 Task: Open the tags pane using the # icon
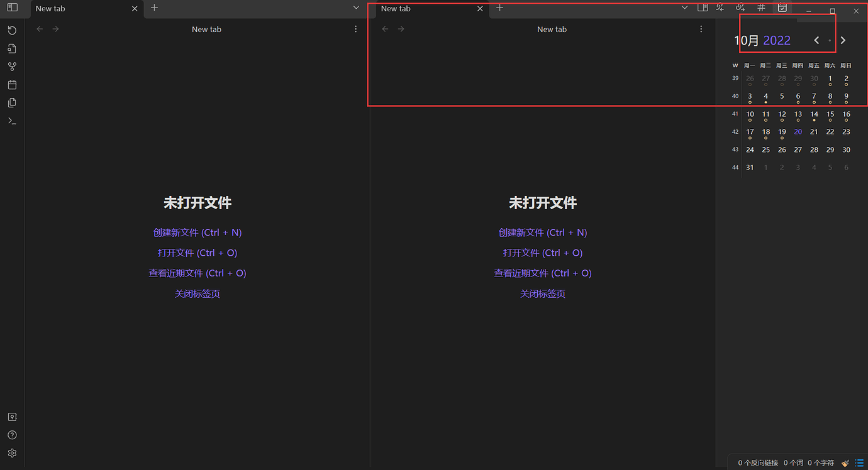(x=761, y=8)
